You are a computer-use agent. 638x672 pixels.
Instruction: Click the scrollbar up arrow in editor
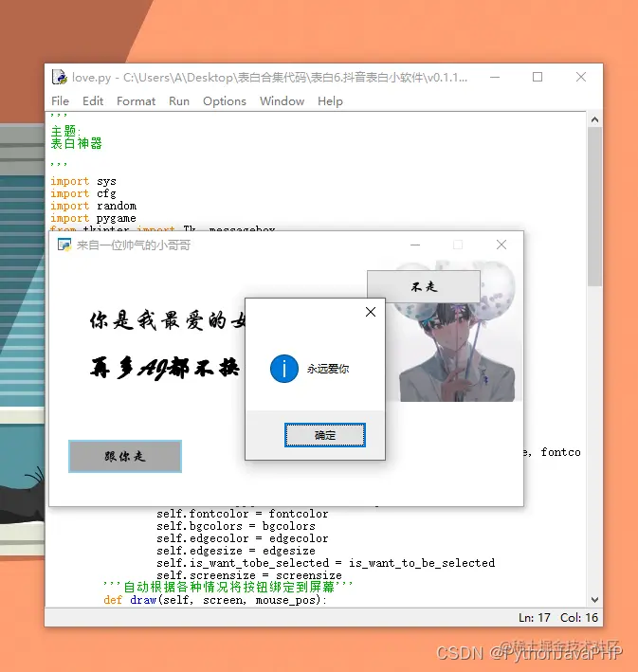(x=594, y=120)
